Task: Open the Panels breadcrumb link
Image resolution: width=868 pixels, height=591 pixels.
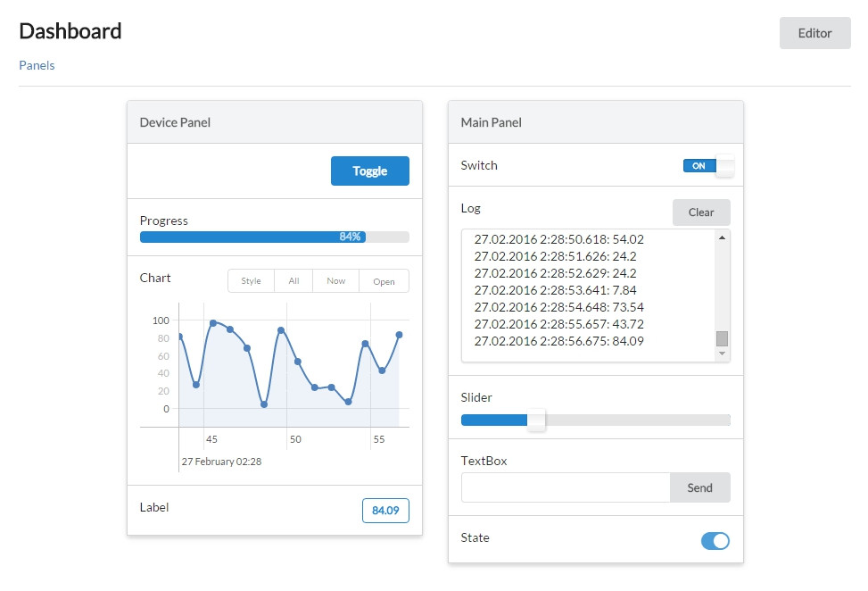Action: [37, 65]
